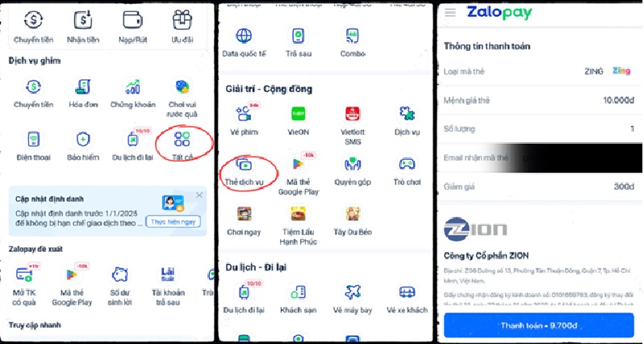Close the Cập nhật định danh banner
The width and height of the screenshot is (644, 344).
199,195
